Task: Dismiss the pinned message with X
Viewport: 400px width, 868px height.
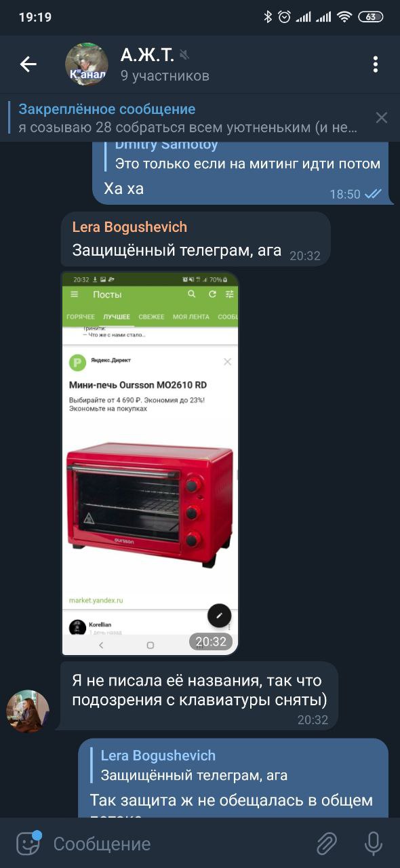Action: pyautogui.click(x=382, y=118)
